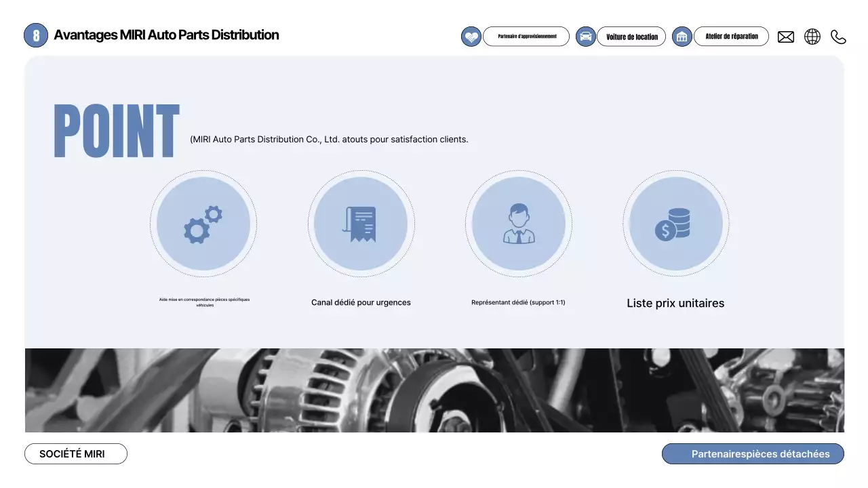Click the phone contact icon
The width and height of the screenshot is (868, 488).
839,37
